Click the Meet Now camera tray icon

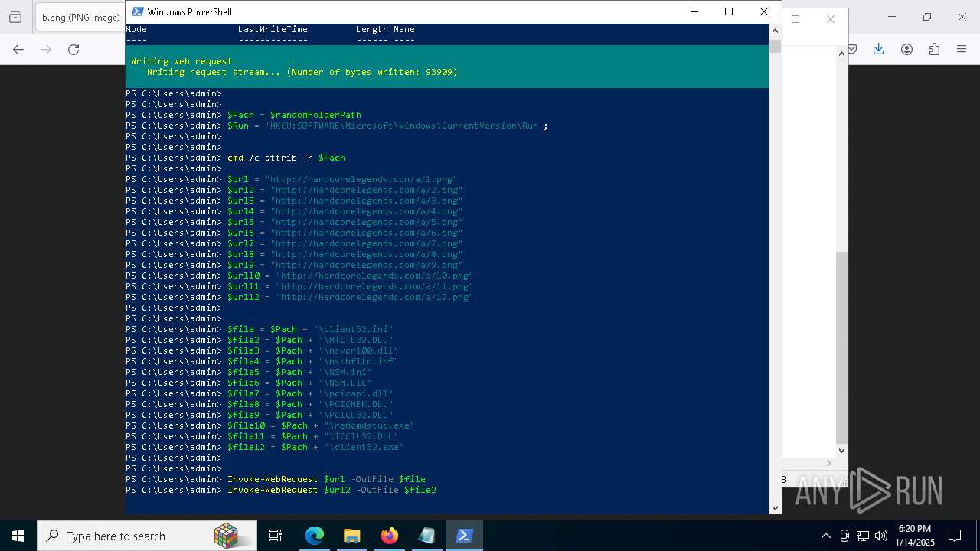844,536
